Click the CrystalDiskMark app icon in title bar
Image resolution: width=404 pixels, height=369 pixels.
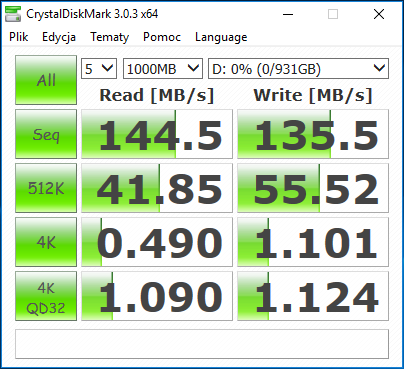click(13, 14)
